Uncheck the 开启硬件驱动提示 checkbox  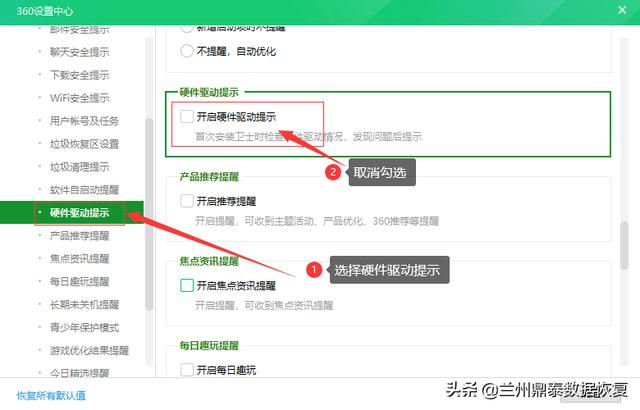click(x=187, y=117)
